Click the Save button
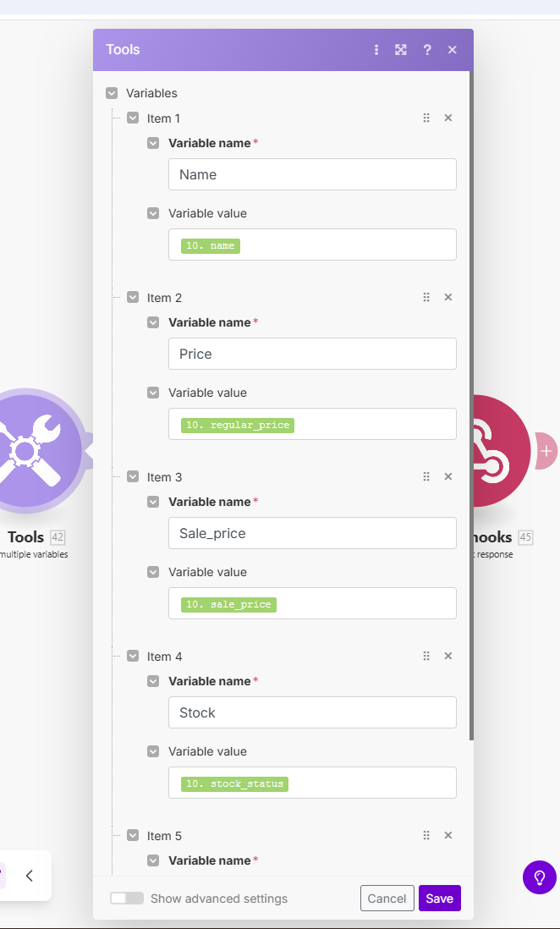The height and width of the screenshot is (929, 560). pyautogui.click(x=439, y=899)
